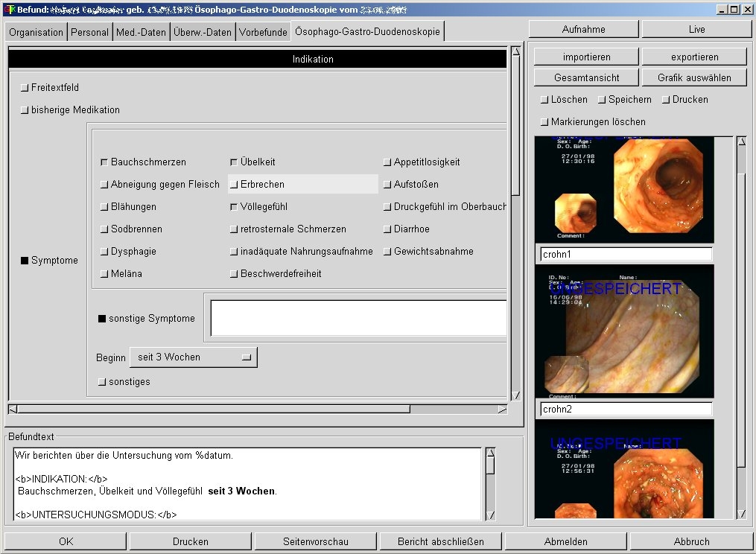
Task: Click the Live button
Action: [696, 29]
